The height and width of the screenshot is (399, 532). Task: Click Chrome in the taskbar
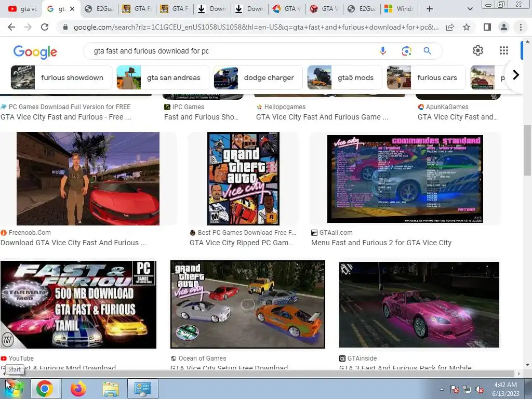[x=45, y=388]
